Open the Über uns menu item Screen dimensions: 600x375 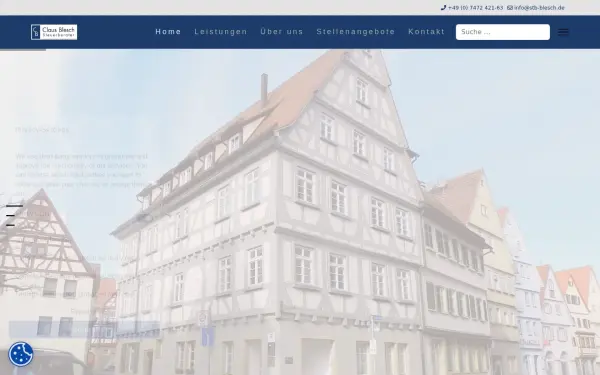[282, 32]
